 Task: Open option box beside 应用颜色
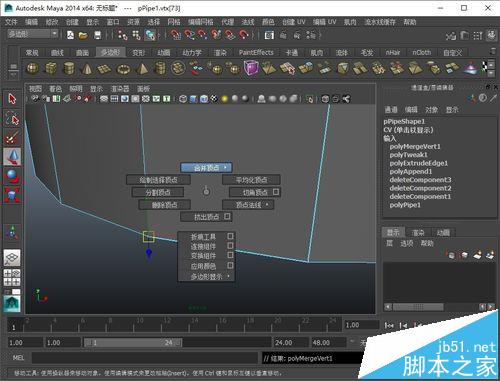point(230,265)
